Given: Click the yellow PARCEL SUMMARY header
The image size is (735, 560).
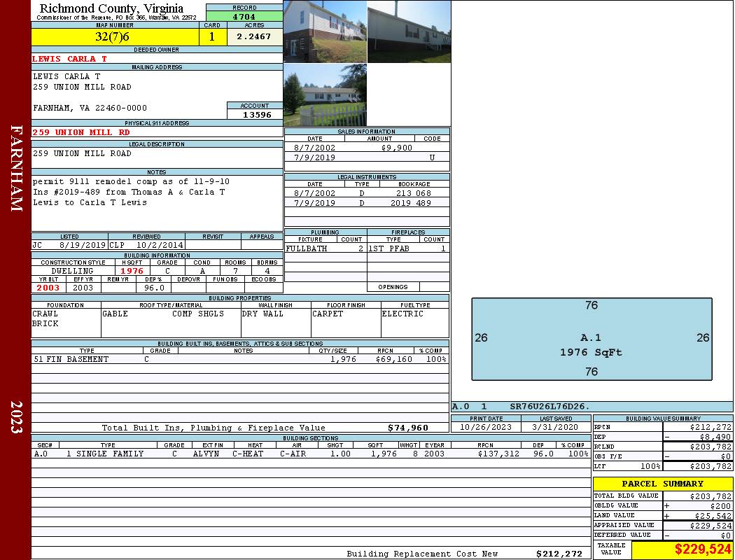Looking at the screenshot, I should [x=662, y=484].
